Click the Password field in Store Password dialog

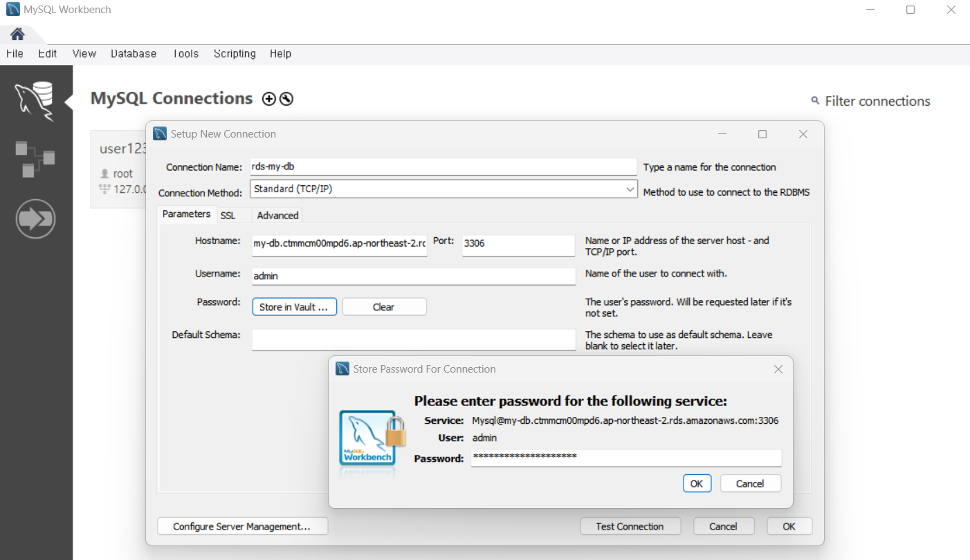pos(626,458)
